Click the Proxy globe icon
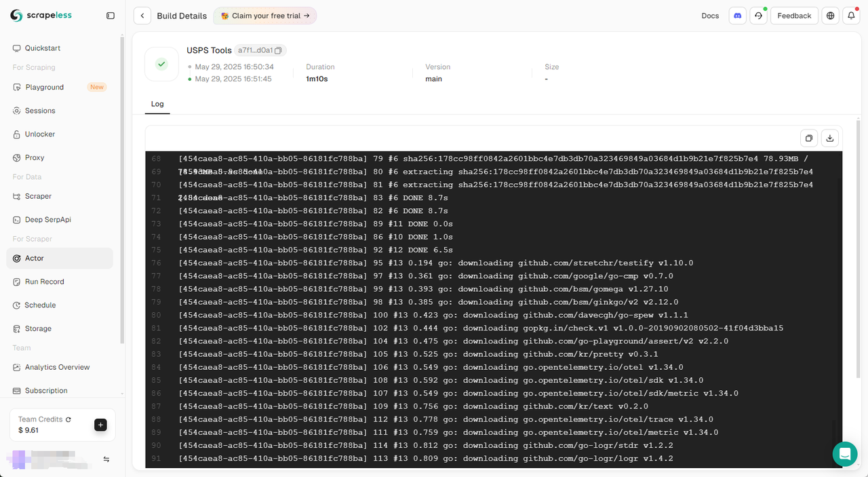Viewport: 868px width, 477px height. (17, 157)
